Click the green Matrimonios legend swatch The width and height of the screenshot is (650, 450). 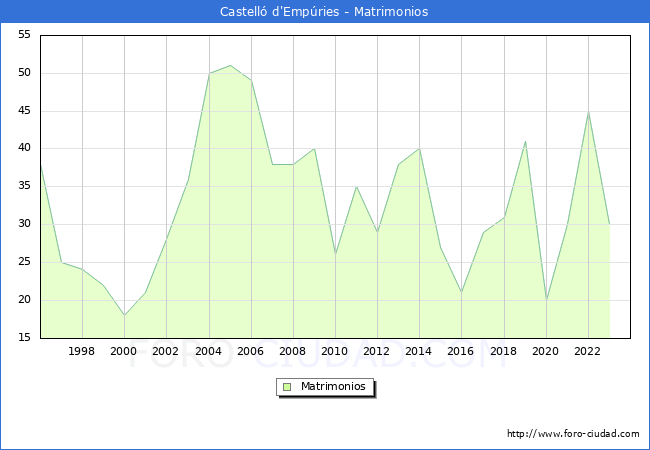click(x=287, y=387)
